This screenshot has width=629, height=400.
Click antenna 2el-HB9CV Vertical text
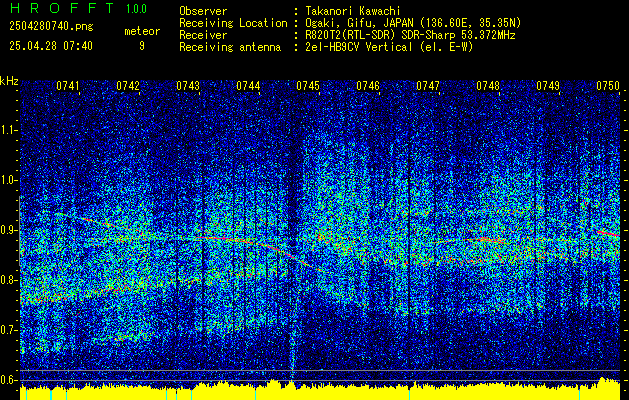[x=389, y=47]
